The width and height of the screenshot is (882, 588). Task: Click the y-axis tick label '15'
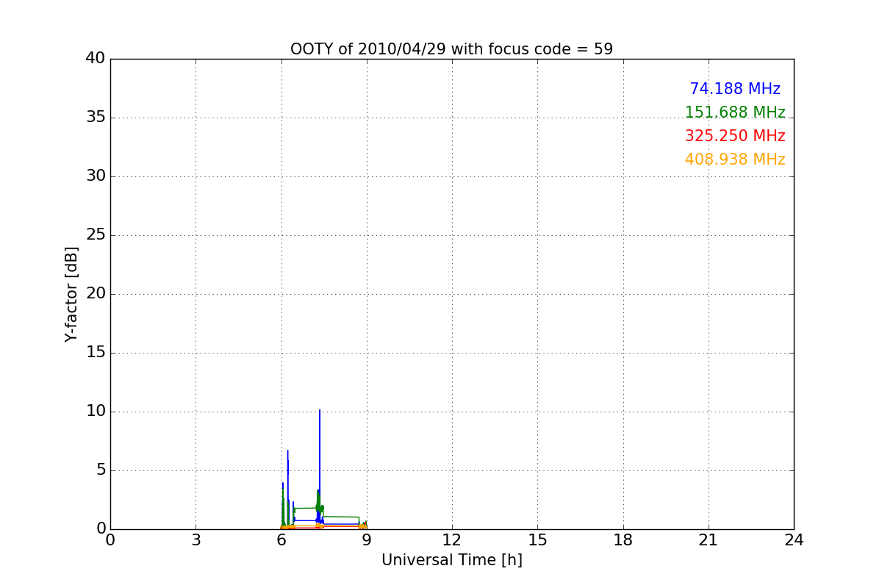click(x=96, y=353)
